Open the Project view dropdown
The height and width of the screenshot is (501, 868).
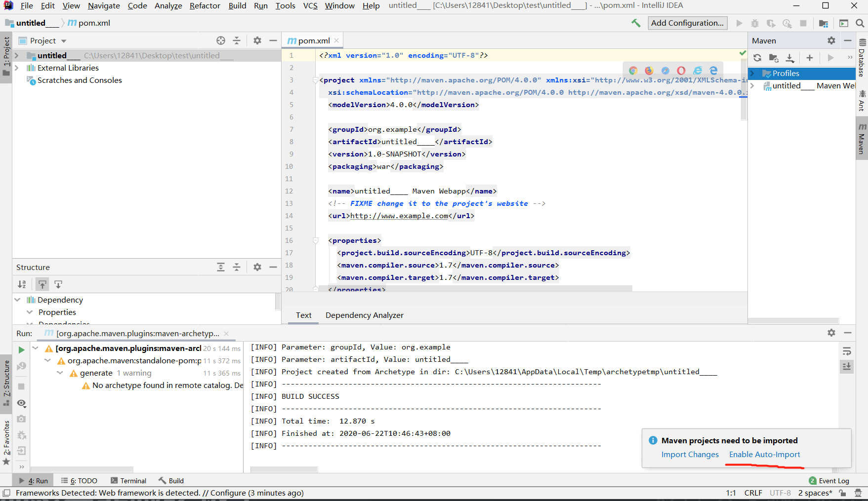coord(64,41)
